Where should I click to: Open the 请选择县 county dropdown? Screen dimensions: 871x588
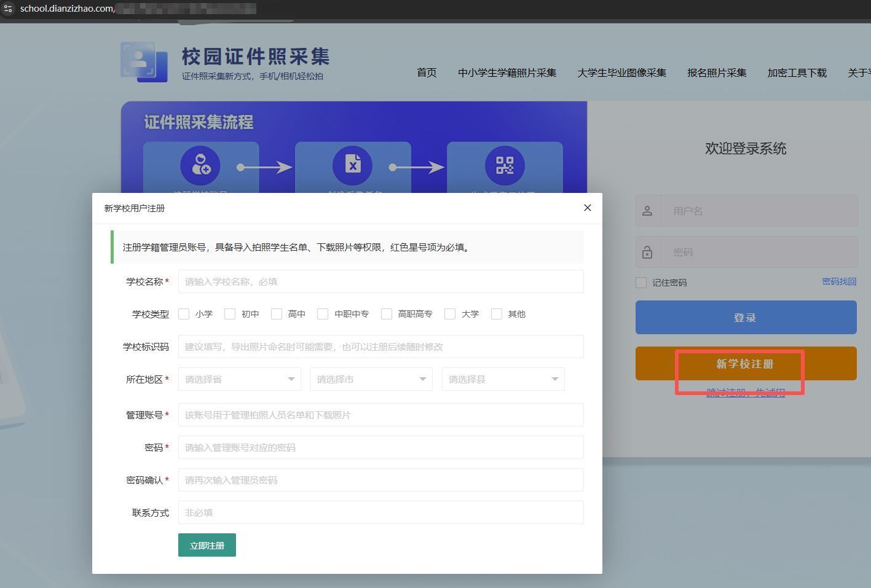point(503,379)
